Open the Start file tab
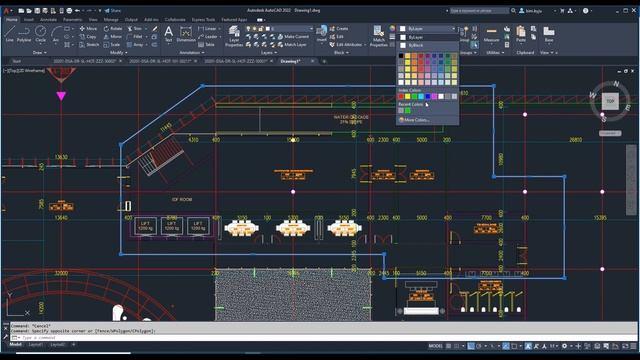The height and width of the screenshot is (360, 640). click(16, 61)
